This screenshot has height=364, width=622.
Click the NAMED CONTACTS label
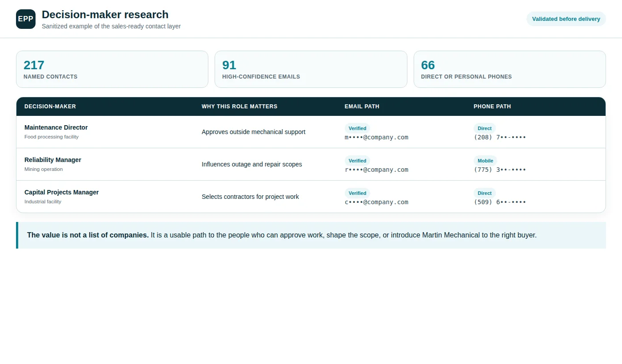click(x=51, y=77)
